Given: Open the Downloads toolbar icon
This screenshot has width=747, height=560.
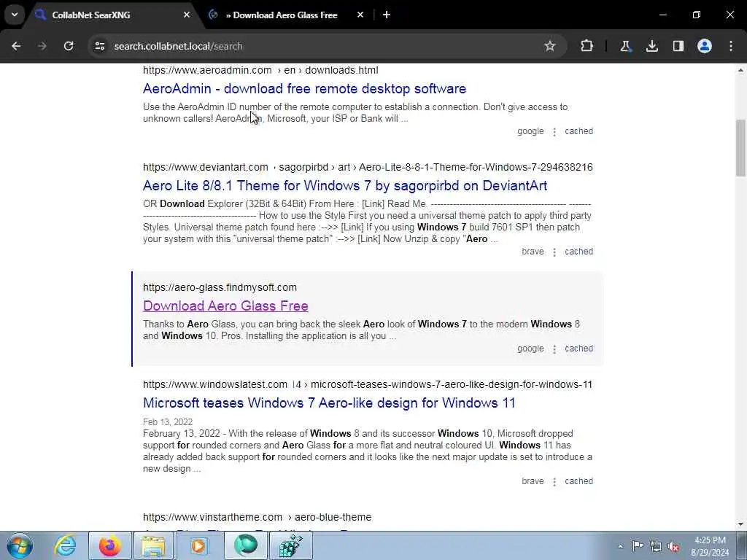Looking at the screenshot, I should (x=651, y=46).
